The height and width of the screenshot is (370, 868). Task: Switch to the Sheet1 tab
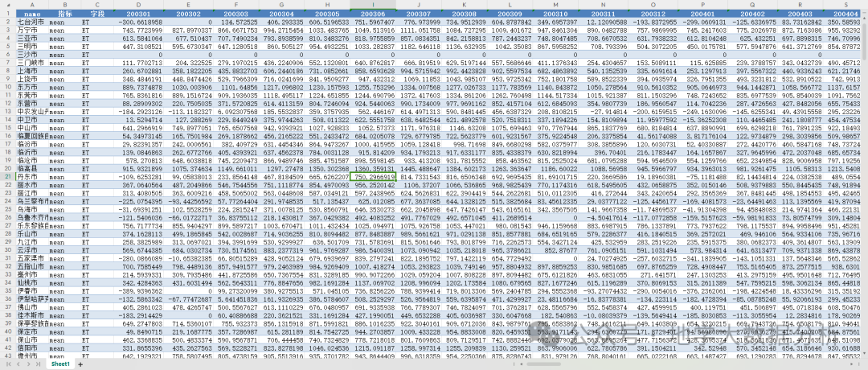61,364
